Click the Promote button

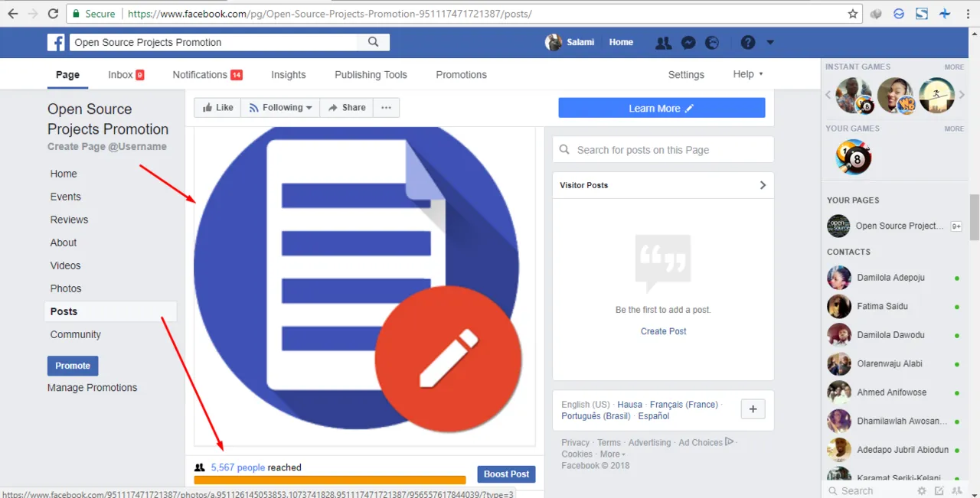[x=73, y=366]
